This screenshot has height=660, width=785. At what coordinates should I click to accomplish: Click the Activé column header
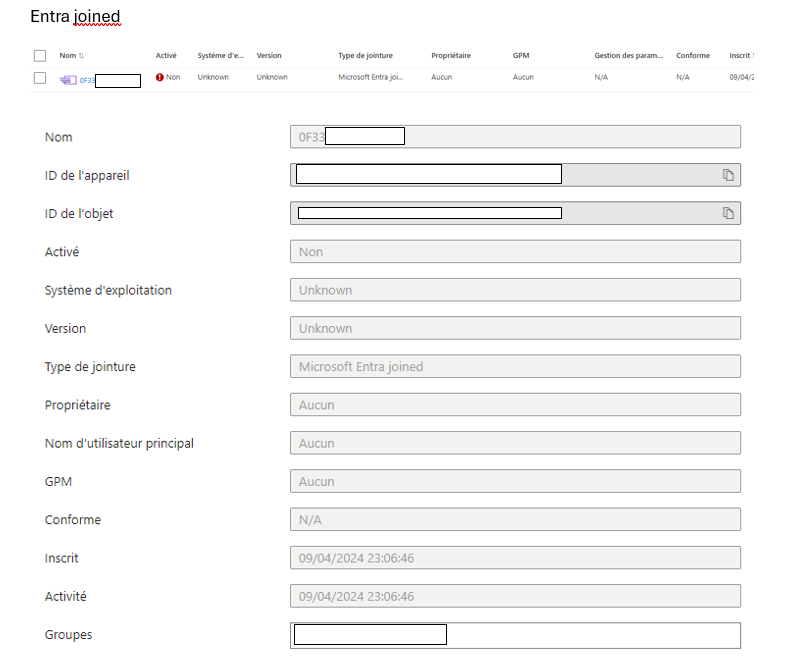coord(166,56)
